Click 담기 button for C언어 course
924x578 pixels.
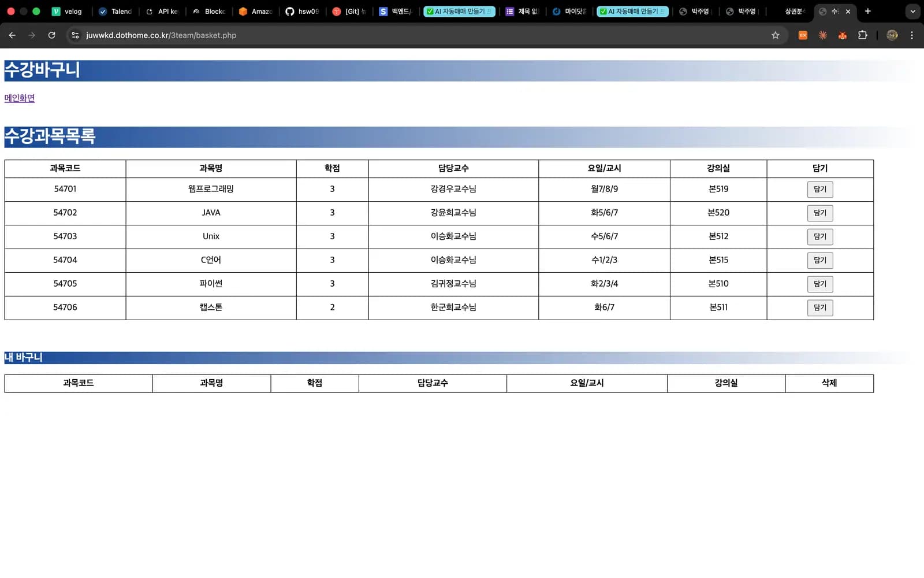click(x=820, y=261)
